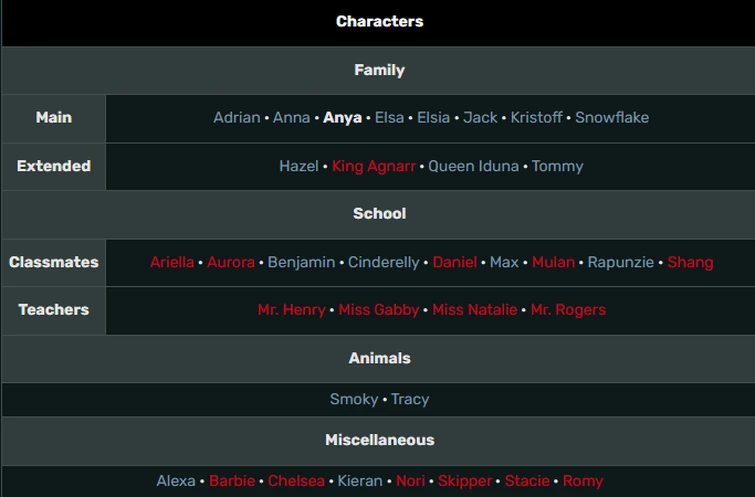Select the Kristoff link
This screenshot has width=755, height=497.
(536, 117)
